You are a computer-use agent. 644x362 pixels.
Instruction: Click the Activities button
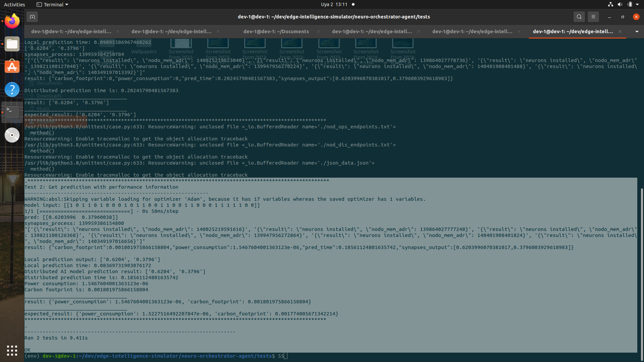pyautogui.click(x=14, y=4)
